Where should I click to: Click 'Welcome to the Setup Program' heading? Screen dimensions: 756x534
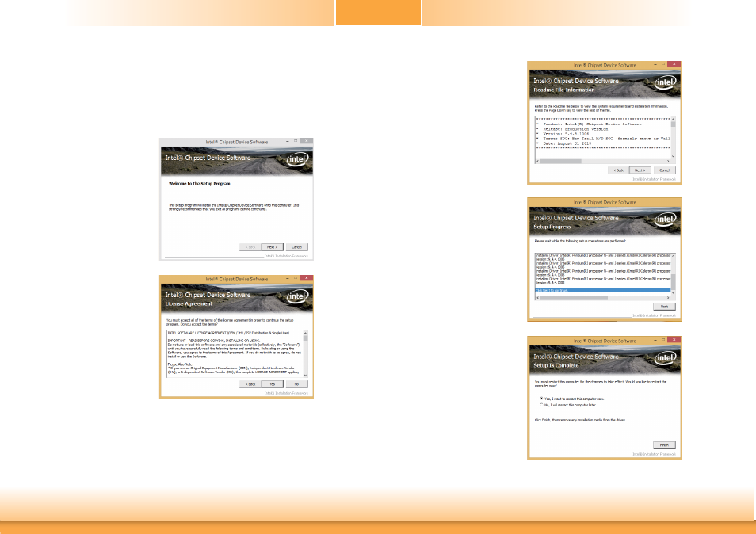tap(199, 184)
